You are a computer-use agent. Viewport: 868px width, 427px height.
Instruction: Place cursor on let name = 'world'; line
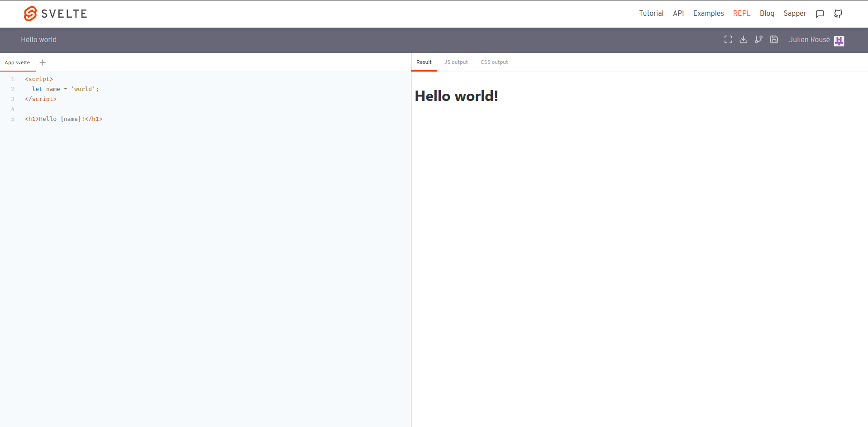coord(65,89)
